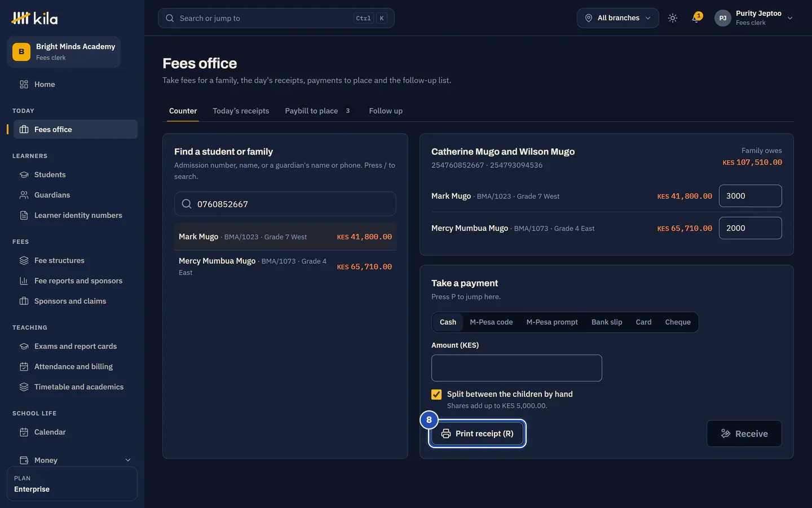This screenshot has width=812, height=508.
Task: Switch to Today's receipts tab
Action: coord(241,111)
